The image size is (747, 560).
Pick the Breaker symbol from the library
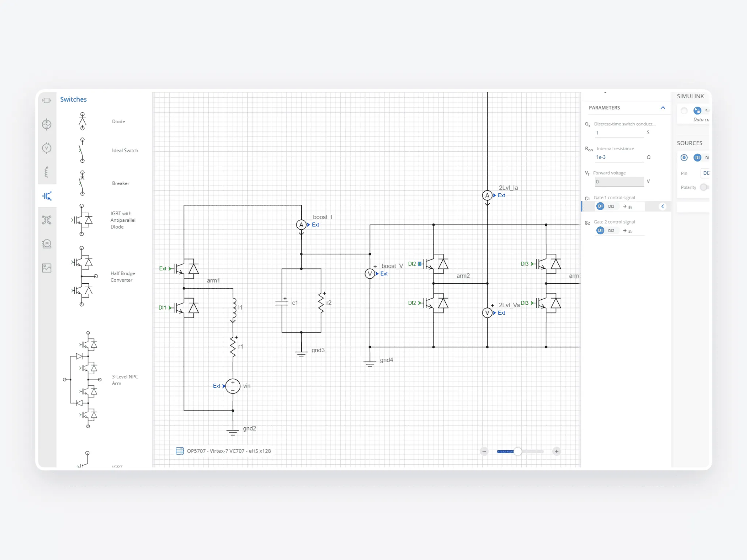(x=82, y=183)
